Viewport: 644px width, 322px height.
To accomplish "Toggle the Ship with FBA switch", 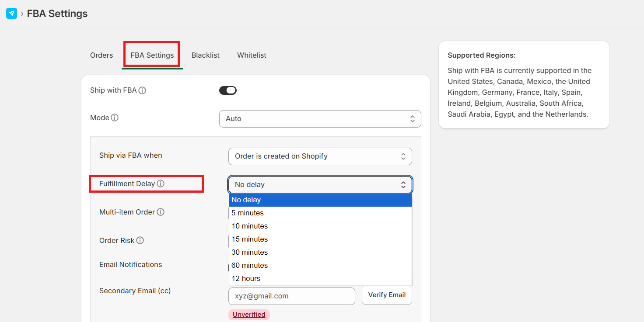I will 227,90.
